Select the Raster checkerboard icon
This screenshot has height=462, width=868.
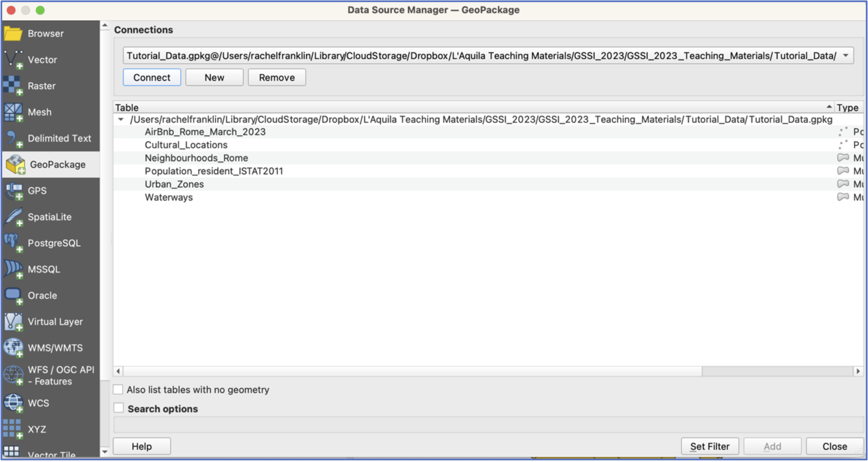point(13,86)
